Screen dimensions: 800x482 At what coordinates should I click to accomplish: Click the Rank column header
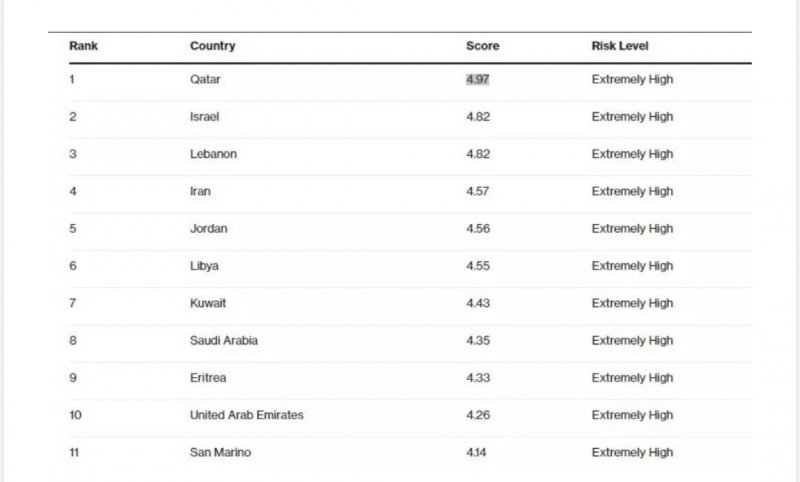[x=83, y=46]
